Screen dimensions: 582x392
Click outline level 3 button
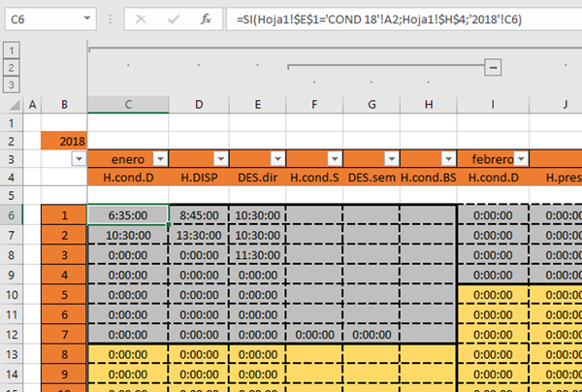point(11,84)
